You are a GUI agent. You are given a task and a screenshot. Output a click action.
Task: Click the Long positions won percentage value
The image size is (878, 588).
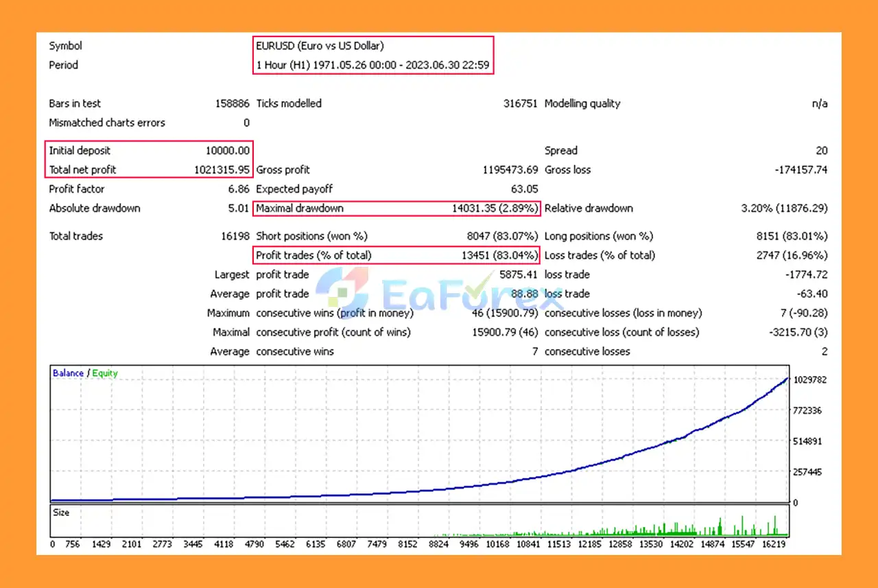coord(792,236)
